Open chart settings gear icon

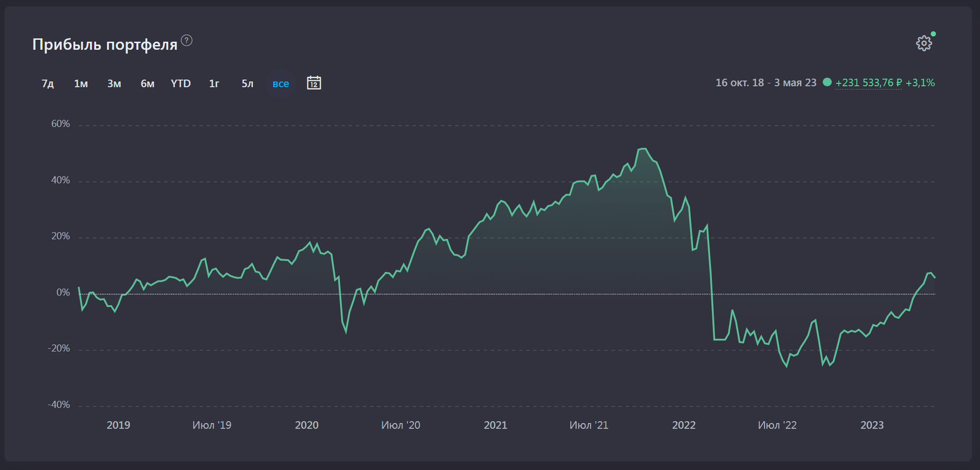pos(924,44)
